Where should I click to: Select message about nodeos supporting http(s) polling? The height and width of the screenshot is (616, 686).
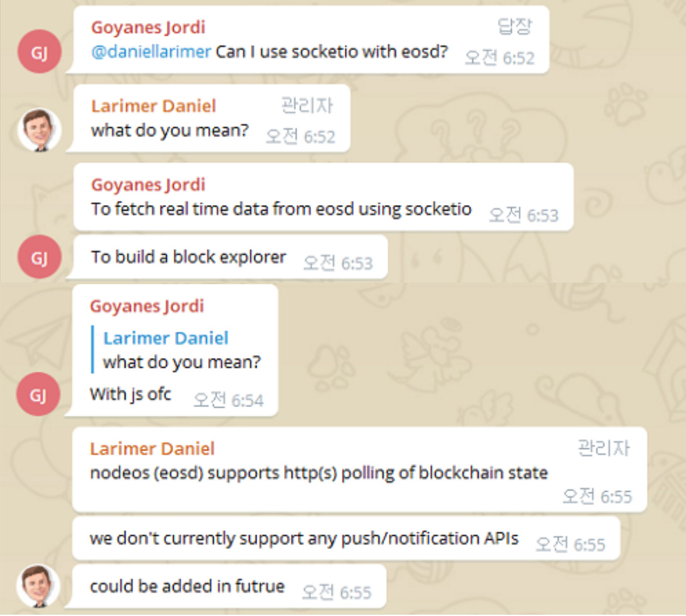click(360, 470)
